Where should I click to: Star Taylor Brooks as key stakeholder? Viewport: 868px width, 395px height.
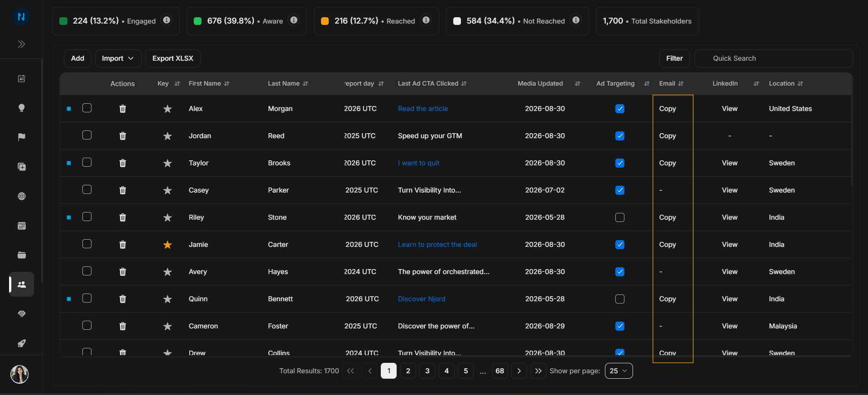[168, 163]
